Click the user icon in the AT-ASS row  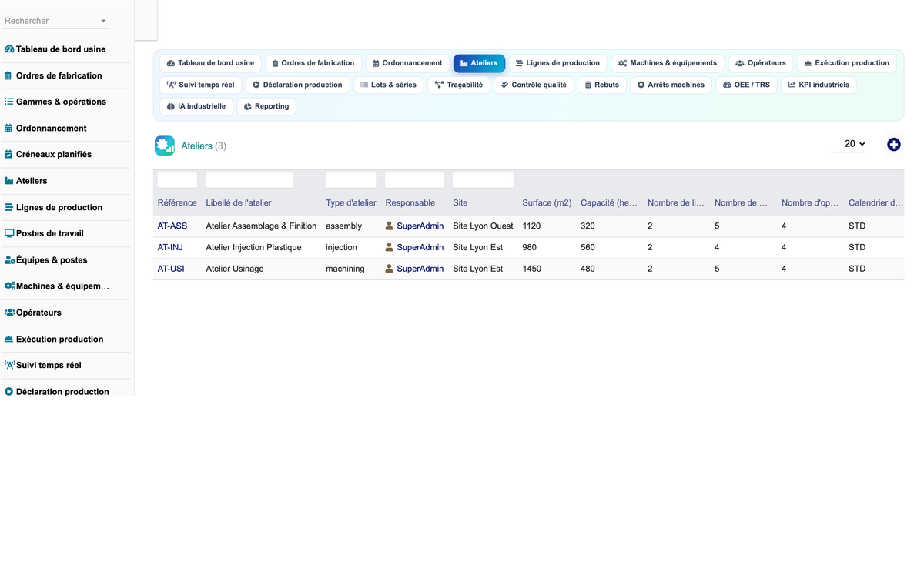point(390,226)
